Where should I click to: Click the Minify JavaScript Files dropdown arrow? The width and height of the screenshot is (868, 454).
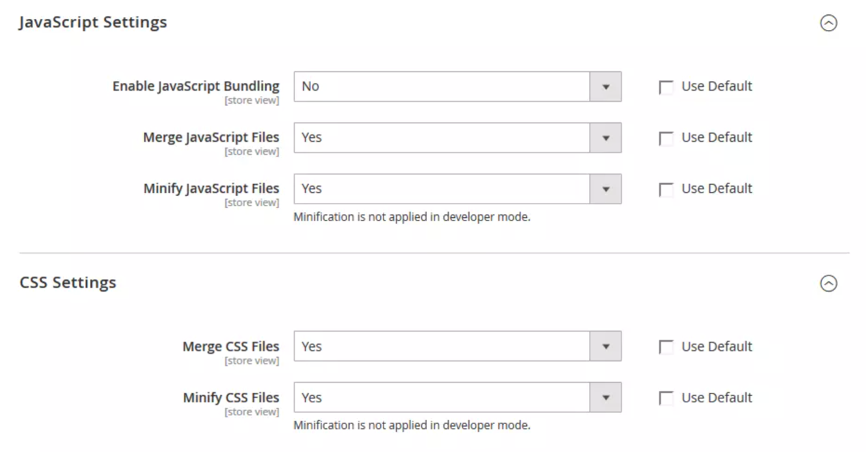point(605,189)
